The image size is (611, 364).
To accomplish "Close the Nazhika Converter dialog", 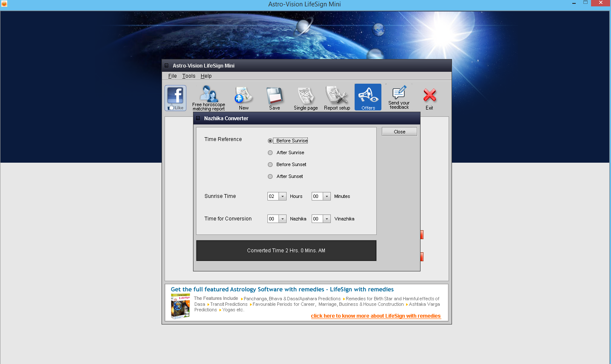I will pos(399,132).
